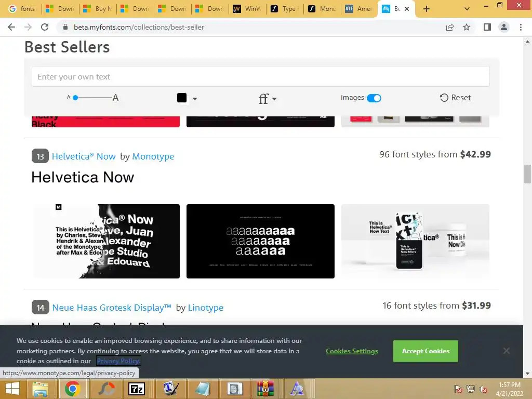This screenshot has height=399, width=532.
Task: Open File Explorer from the taskbar
Action: [41, 389]
